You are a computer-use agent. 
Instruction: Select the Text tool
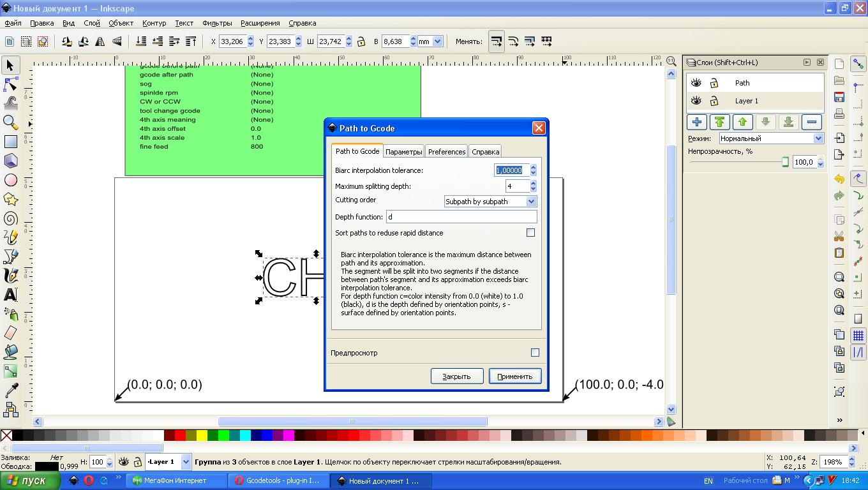point(10,295)
